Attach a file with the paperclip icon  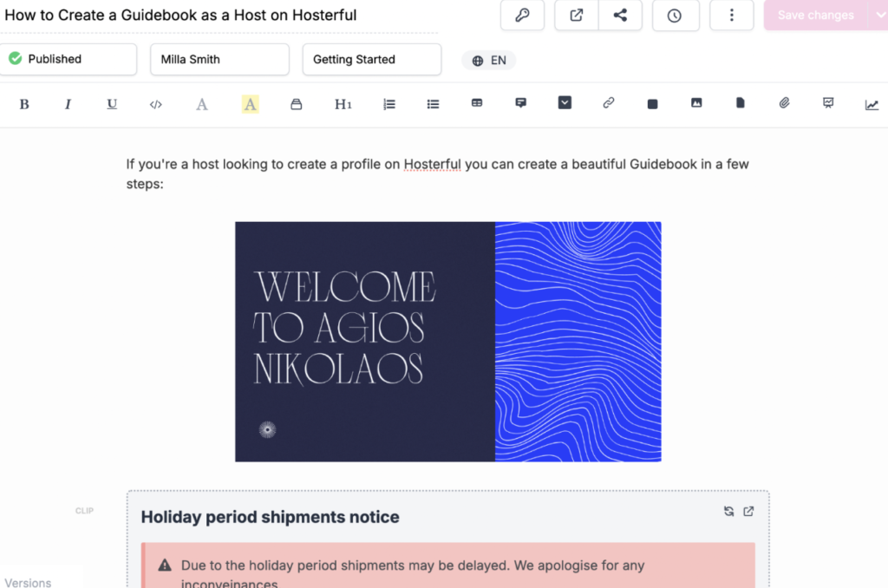coord(783,102)
